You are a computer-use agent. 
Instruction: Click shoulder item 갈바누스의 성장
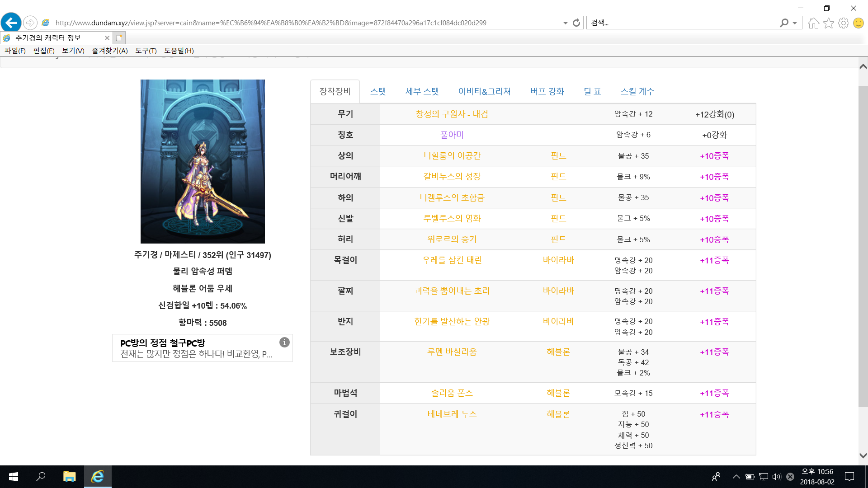coord(452,176)
